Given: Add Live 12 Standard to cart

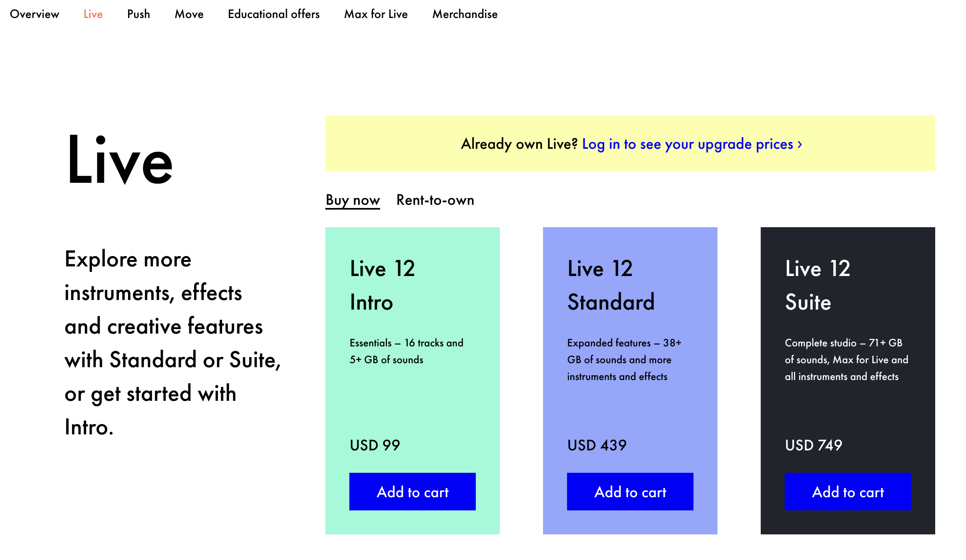Looking at the screenshot, I should point(630,492).
